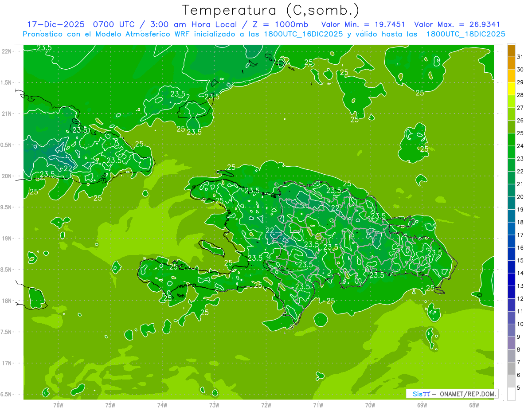
Task: Select the "Z = 1000mb" level text
Action: (x=279, y=24)
